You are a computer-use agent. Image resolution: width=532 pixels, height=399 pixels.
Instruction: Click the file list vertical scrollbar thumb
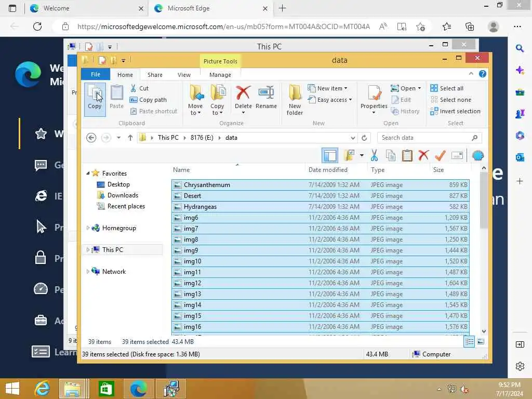point(484,200)
